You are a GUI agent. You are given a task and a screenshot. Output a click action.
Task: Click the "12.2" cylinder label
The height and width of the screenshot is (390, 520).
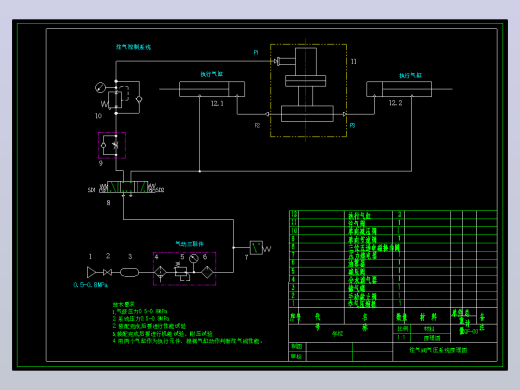pos(396,103)
